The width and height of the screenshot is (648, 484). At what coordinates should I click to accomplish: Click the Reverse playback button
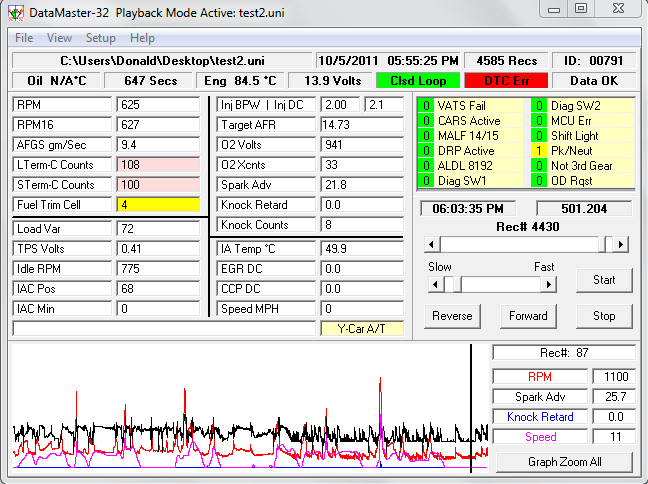(452, 316)
